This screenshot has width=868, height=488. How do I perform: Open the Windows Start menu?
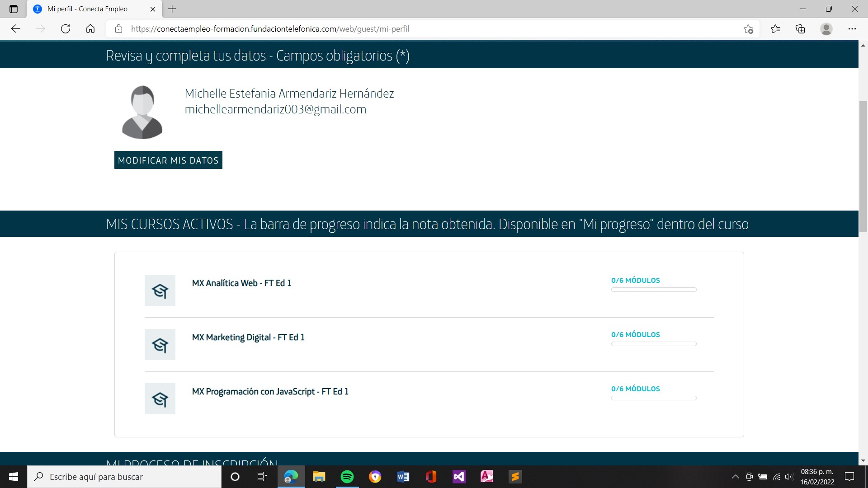(14, 477)
